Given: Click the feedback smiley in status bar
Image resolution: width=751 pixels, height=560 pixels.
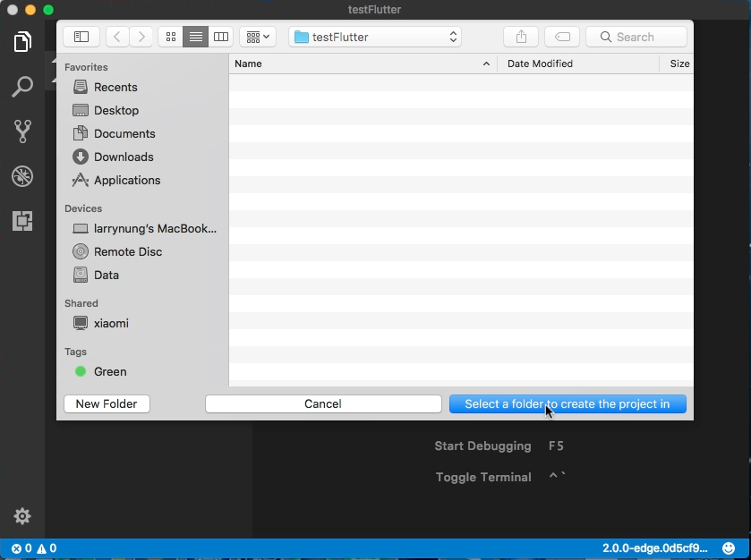Looking at the screenshot, I should click(729, 548).
